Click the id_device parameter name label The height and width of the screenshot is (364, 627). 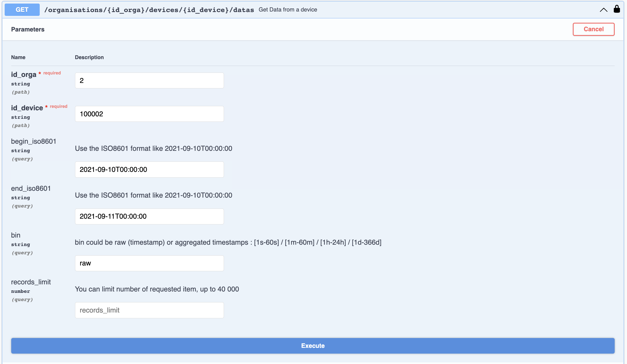click(27, 108)
